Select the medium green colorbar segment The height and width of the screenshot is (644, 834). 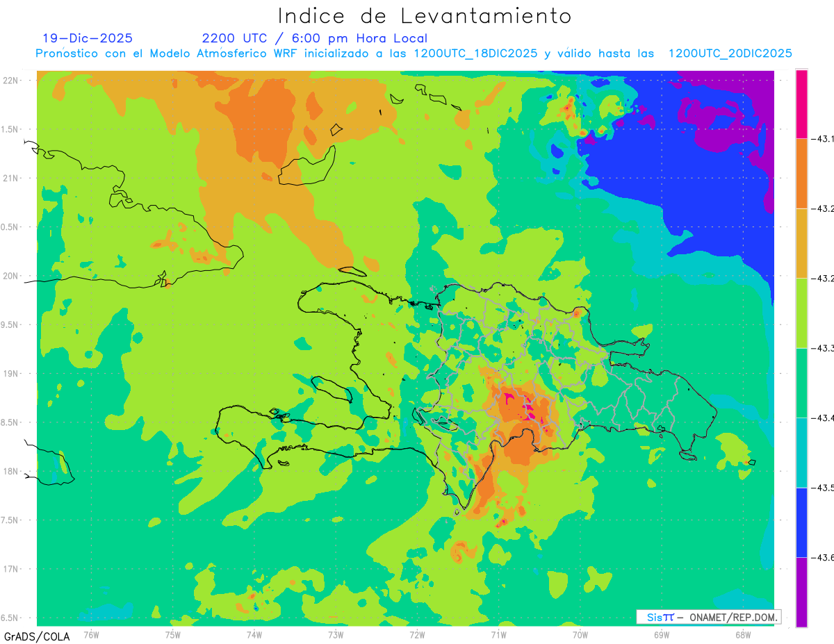click(801, 383)
